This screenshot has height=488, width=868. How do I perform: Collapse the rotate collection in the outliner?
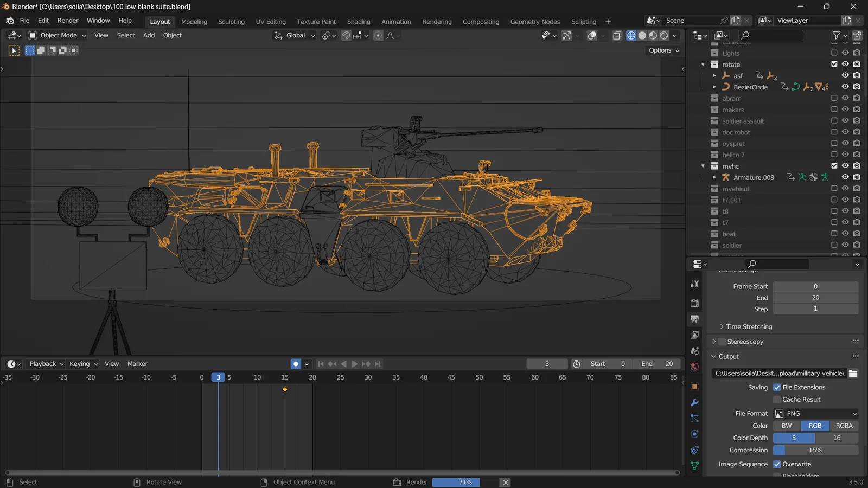[x=703, y=64]
